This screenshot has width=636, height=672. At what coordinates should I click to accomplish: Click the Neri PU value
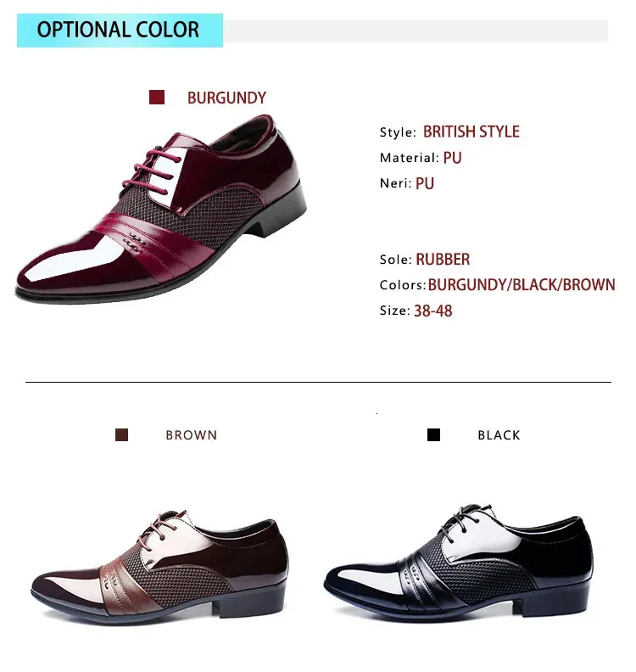tap(425, 183)
